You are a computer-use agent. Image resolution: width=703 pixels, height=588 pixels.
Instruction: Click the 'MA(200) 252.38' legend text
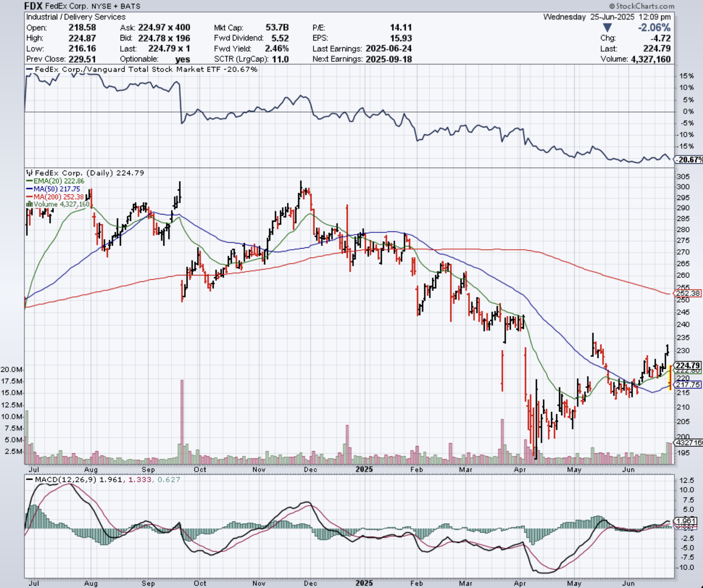click(58, 197)
